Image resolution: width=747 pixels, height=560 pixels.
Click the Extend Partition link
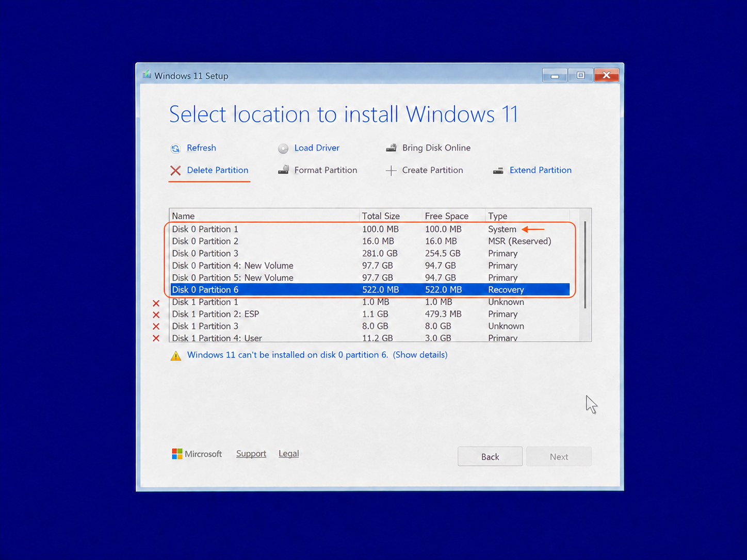click(x=541, y=170)
